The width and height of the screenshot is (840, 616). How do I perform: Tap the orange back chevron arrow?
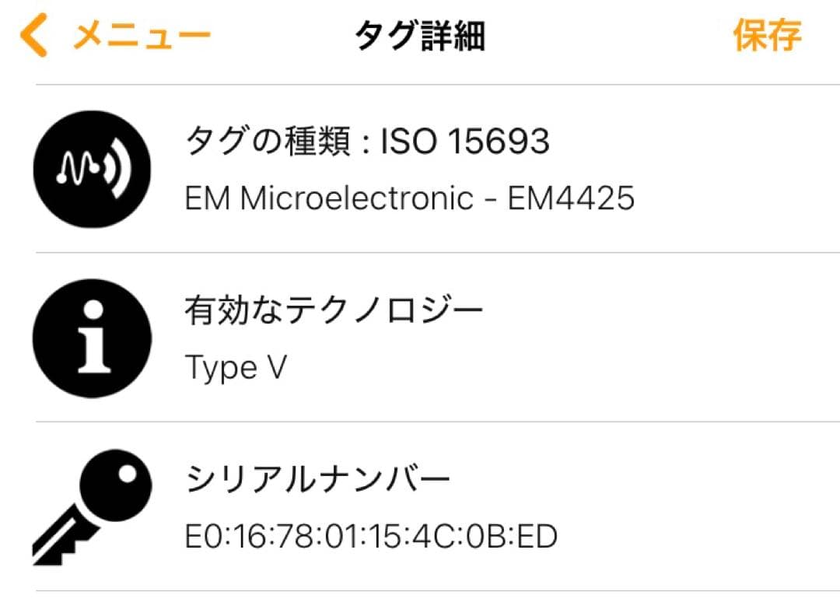tap(34, 35)
